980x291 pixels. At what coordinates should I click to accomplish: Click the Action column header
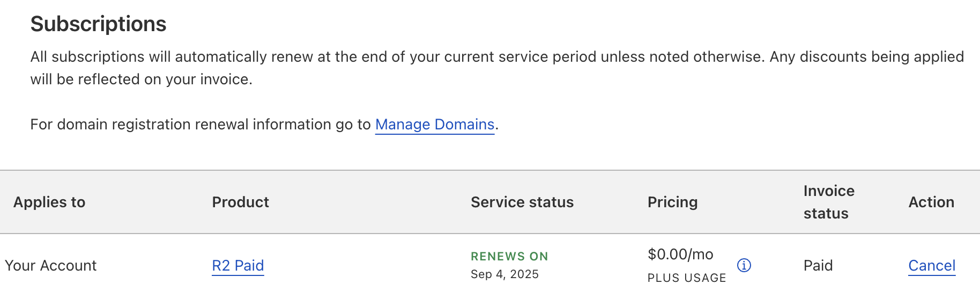(931, 202)
